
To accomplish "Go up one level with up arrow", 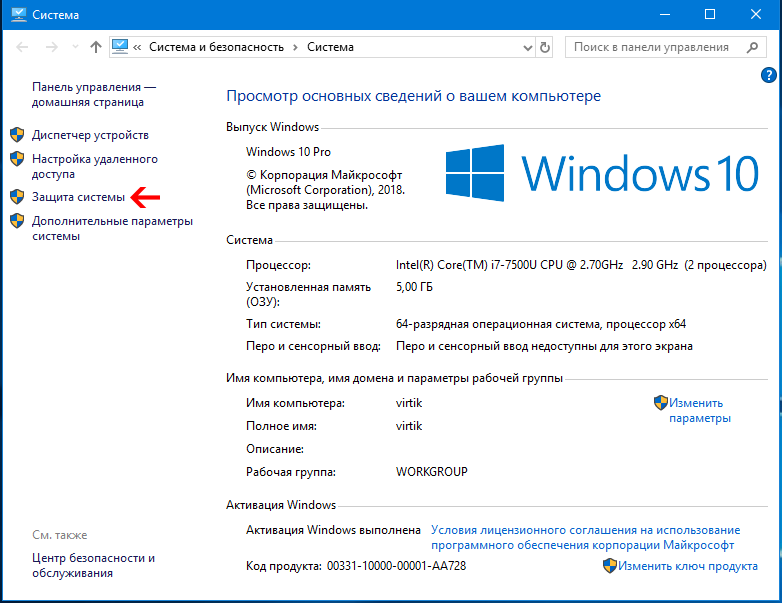I will coord(96,47).
